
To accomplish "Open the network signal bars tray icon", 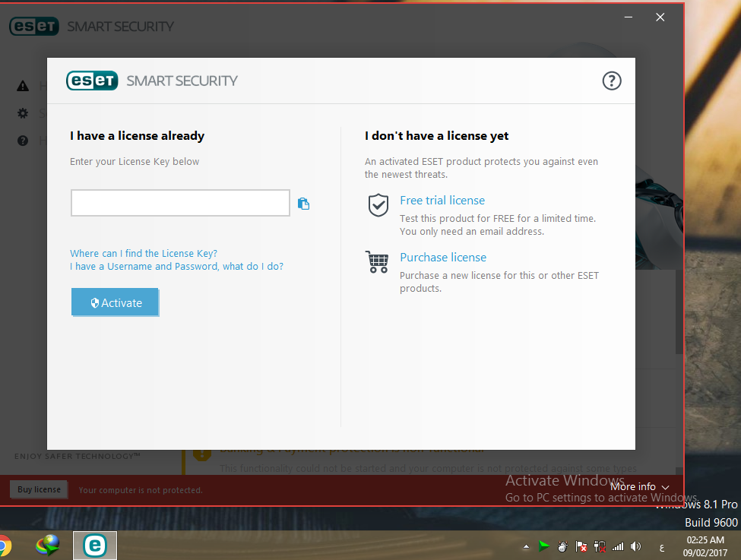I will (x=618, y=547).
